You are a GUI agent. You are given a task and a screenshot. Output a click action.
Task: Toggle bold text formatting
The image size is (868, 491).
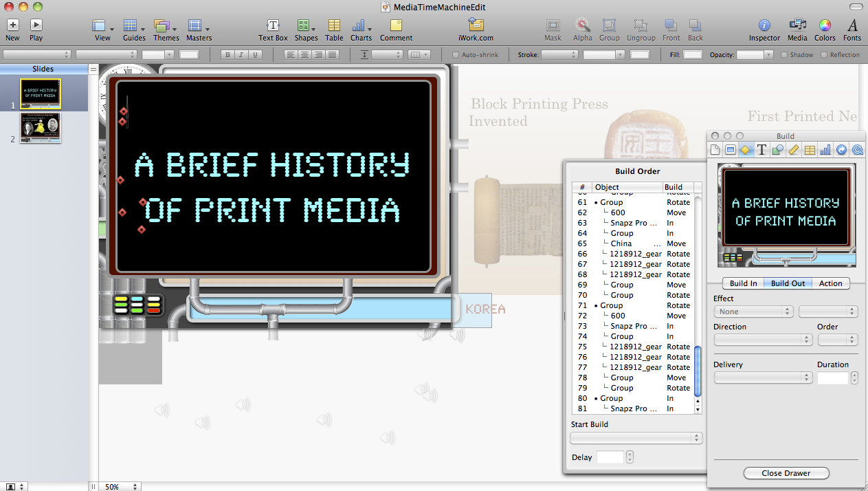227,55
